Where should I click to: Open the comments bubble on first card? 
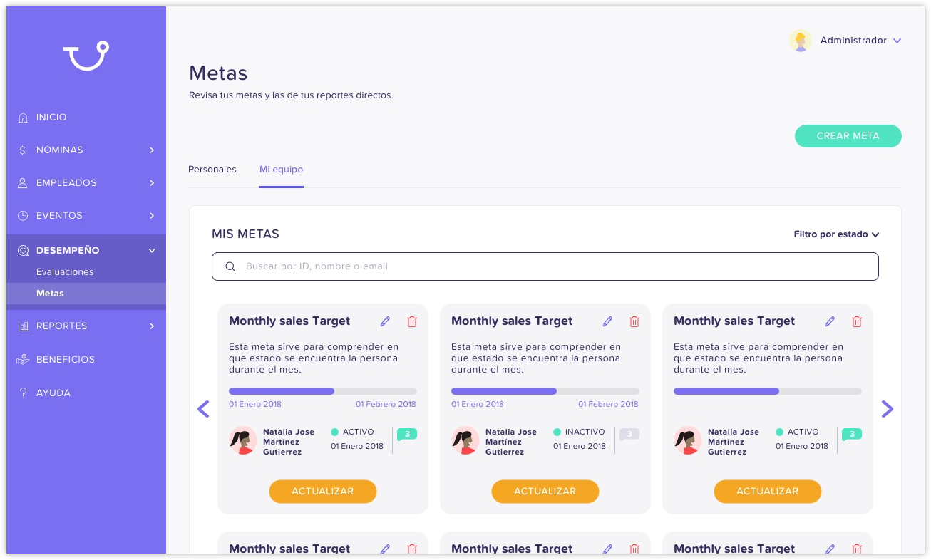406,434
